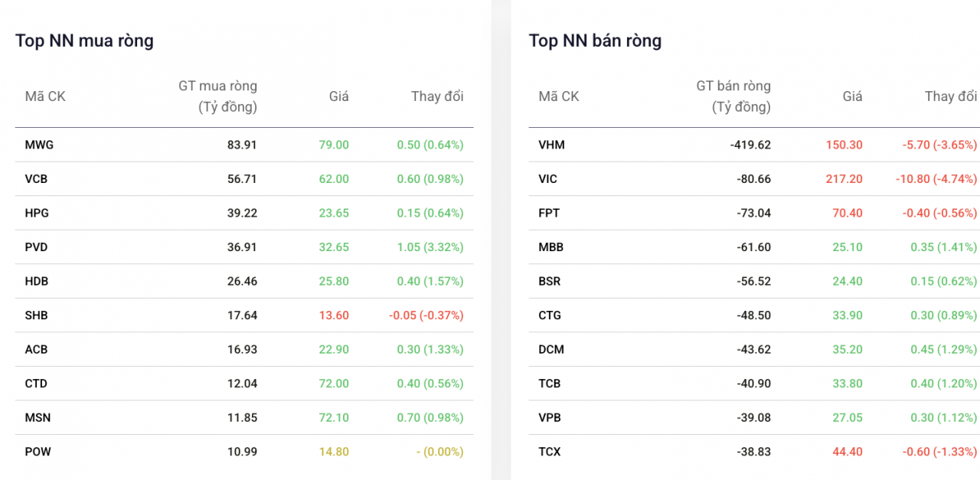This screenshot has width=980, height=480.
Task: Select stock code MBB
Action: click(551, 247)
